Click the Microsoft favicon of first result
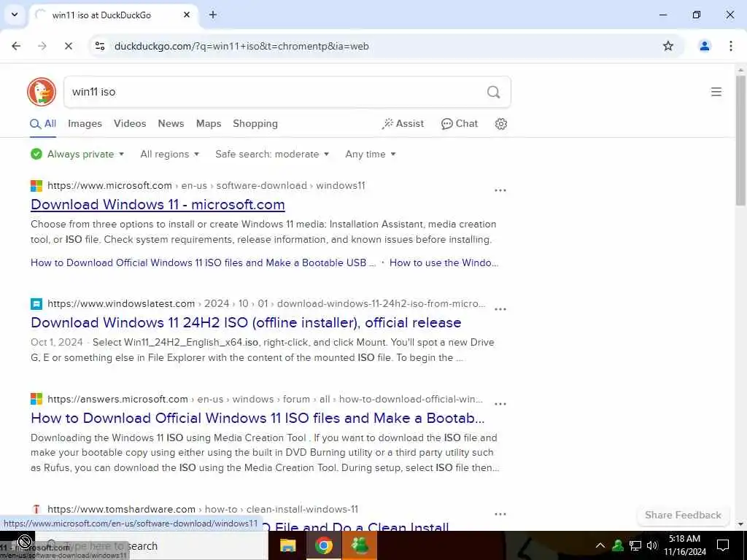This screenshot has width=747, height=560. click(x=36, y=186)
